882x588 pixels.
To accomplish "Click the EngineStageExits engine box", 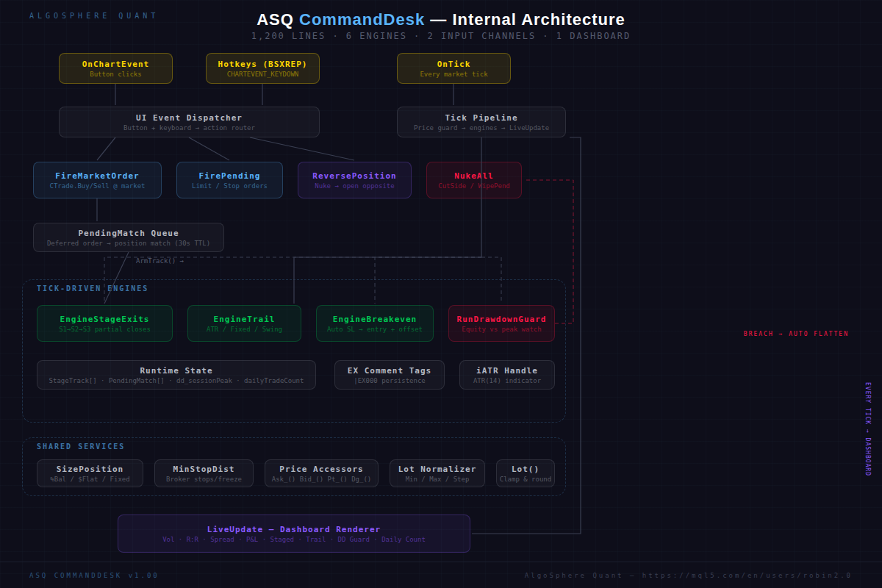I will click(104, 323).
